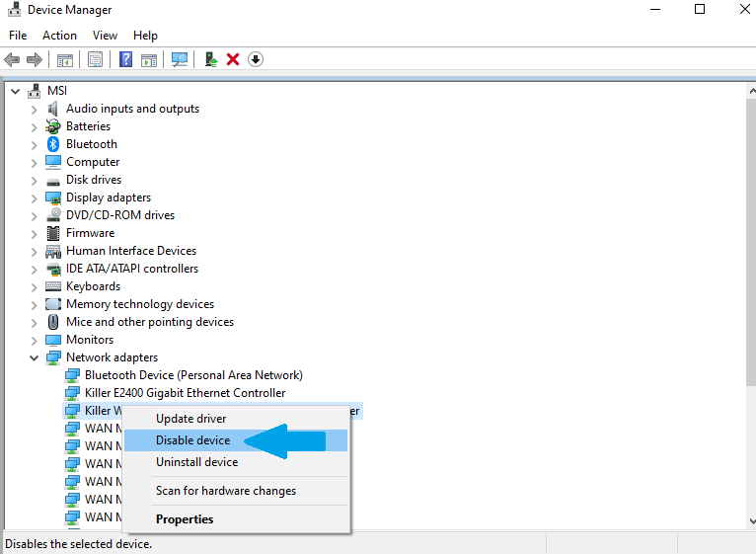This screenshot has width=756, height=554.
Task: Click the vertical scrollbar down arrow
Action: click(x=751, y=520)
